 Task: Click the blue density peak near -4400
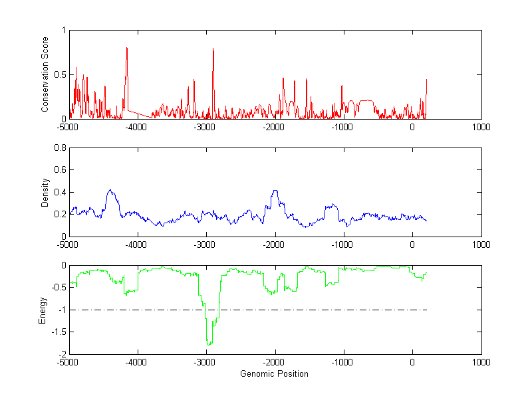[x=110, y=191]
